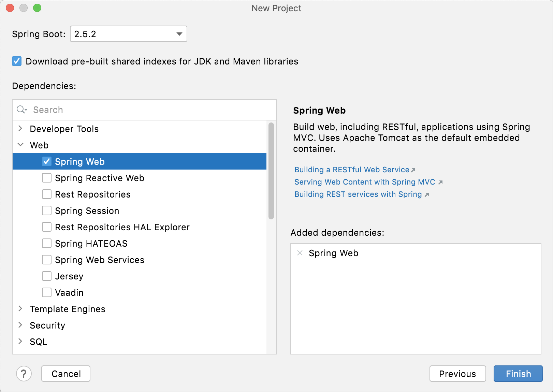Enable the Spring HATEOAS checkbox
The width and height of the screenshot is (553, 392).
(47, 243)
